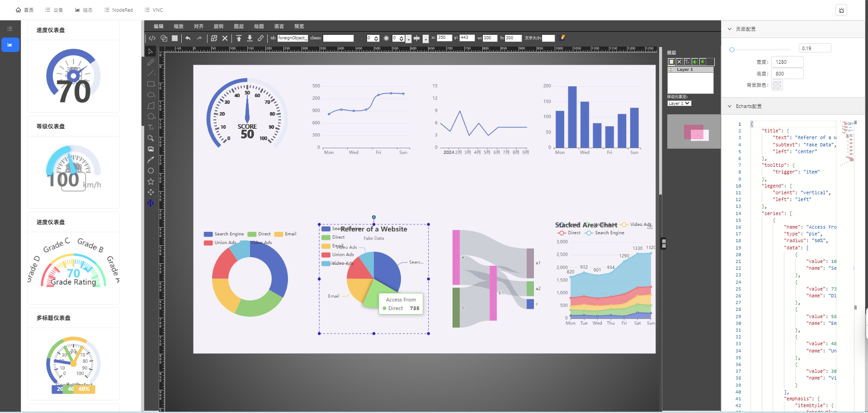Collapse the Echarts配置 section
Image resolution: width=868 pixels, height=413 pixels.
[x=729, y=106]
